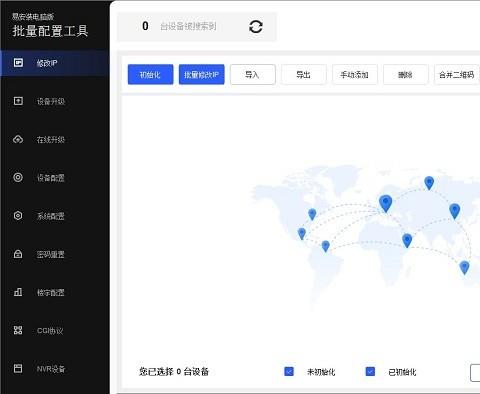Click the 设备升级 upload icon in sidebar
480x394 pixels.
click(x=18, y=101)
